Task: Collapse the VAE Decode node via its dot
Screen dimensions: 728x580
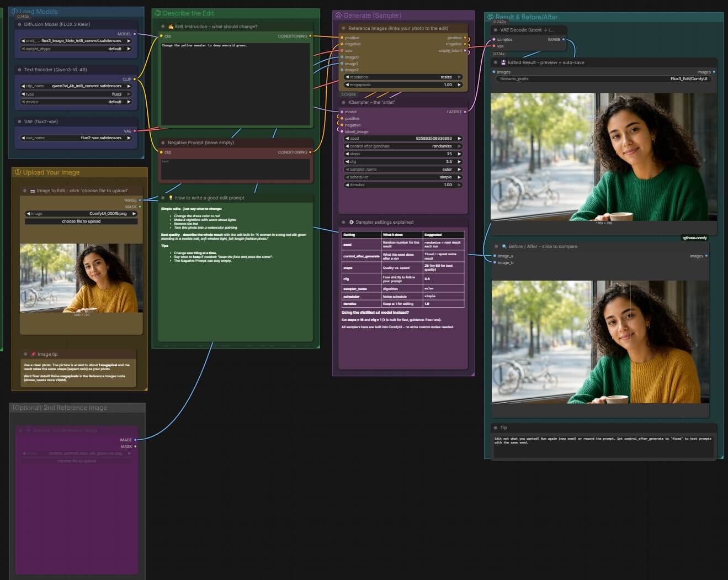Action: coord(496,30)
